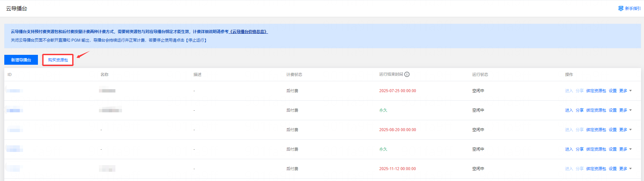Click 进入 in the 2025-07-25 row
644x181 pixels.
(569, 91)
